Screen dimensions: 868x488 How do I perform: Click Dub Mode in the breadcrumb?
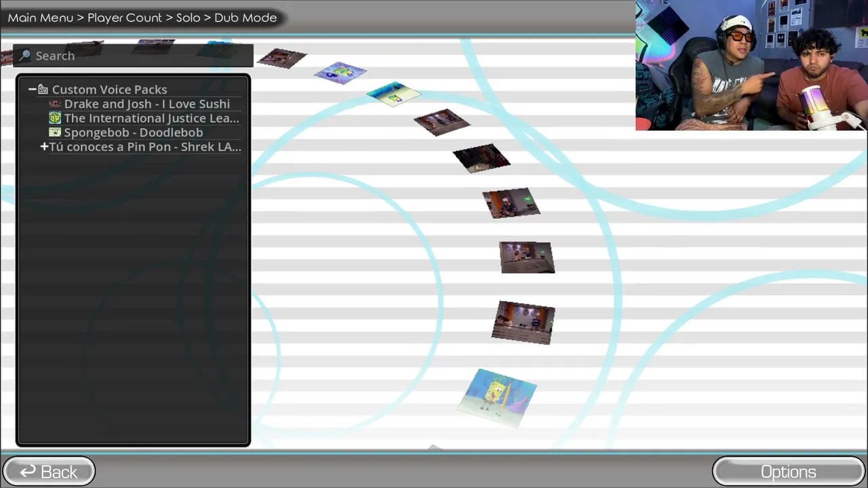(245, 18)
